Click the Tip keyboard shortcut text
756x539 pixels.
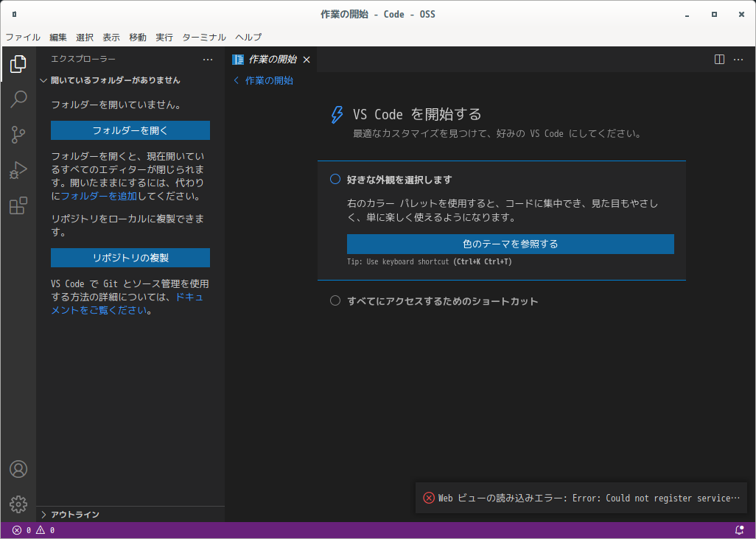point(429,262)
